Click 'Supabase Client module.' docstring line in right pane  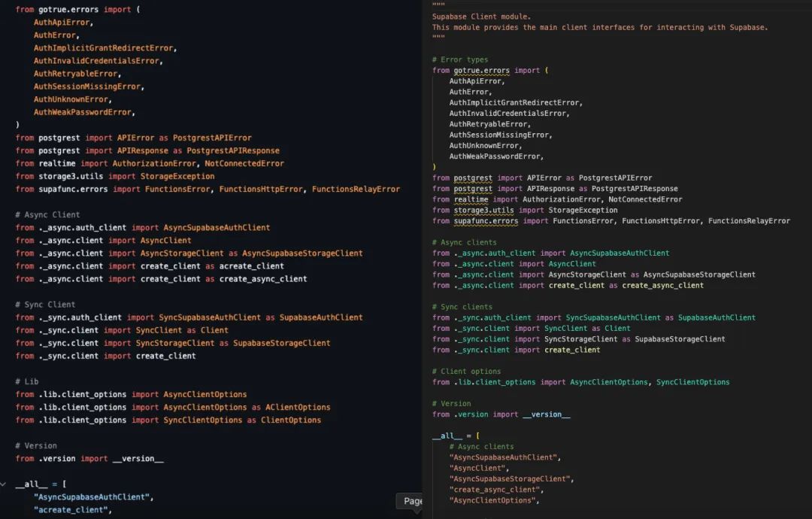pyautogui.click(x=482, y=17)
